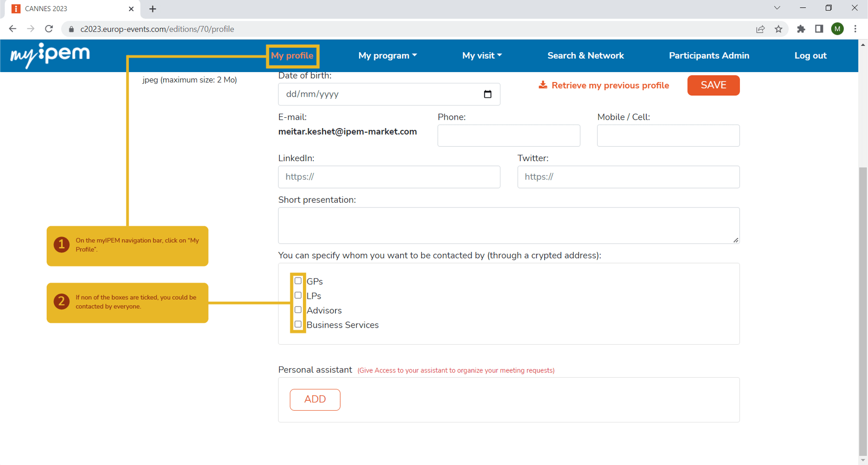
Task: Open the Chrome three-dot menu
Action: (855, 29)
